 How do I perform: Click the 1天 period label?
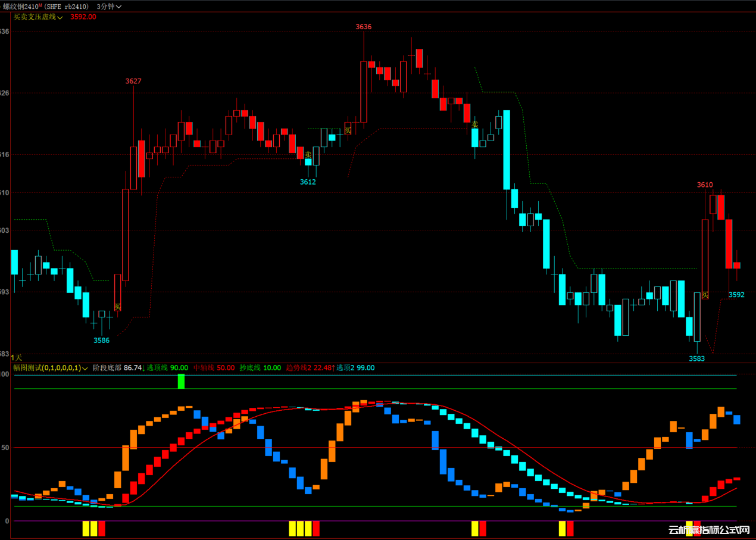[x=16, y=357]
